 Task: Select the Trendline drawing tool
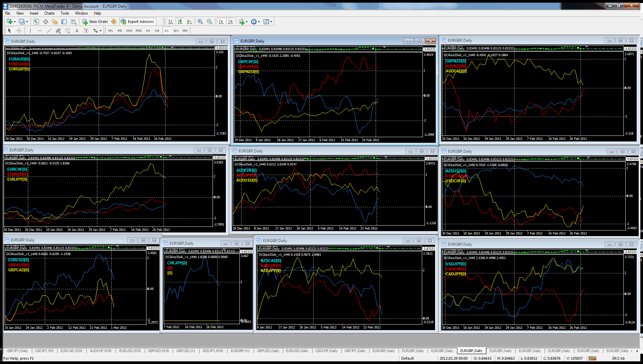[49, 31]
